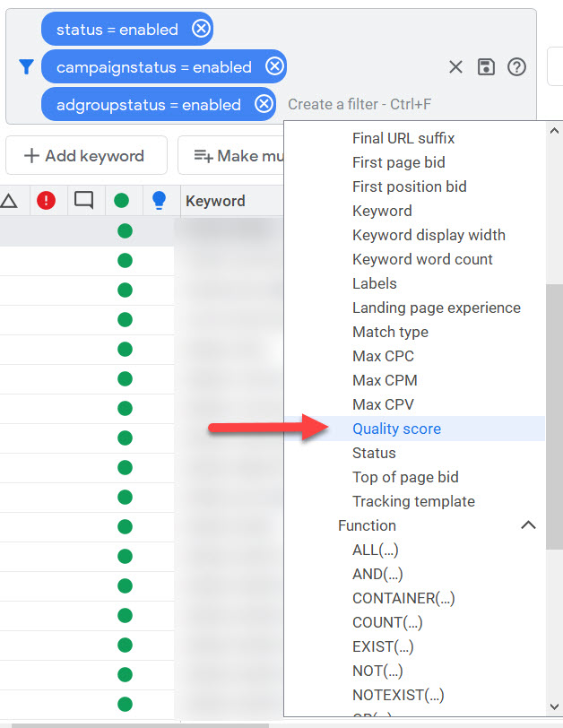Click the blue funnel filter icon

26,67
